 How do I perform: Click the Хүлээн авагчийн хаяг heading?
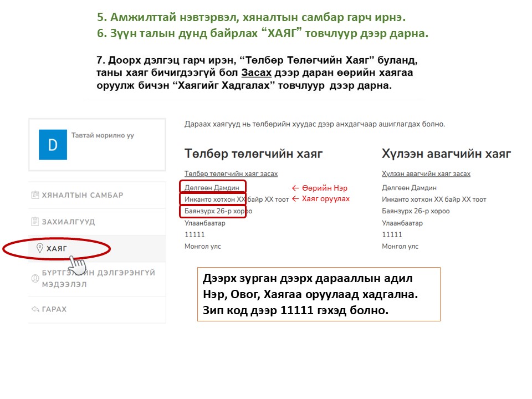coord(446,154)
